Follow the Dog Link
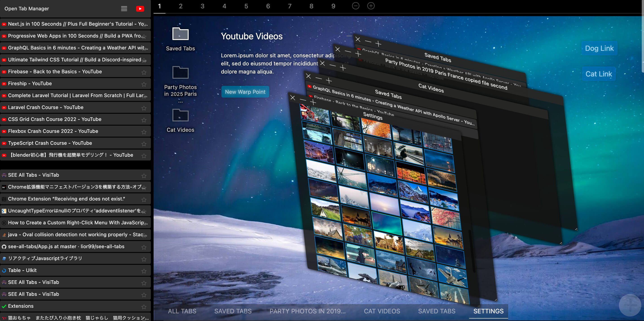This screenshot has height=321, width=644. (x=599, y=48)
